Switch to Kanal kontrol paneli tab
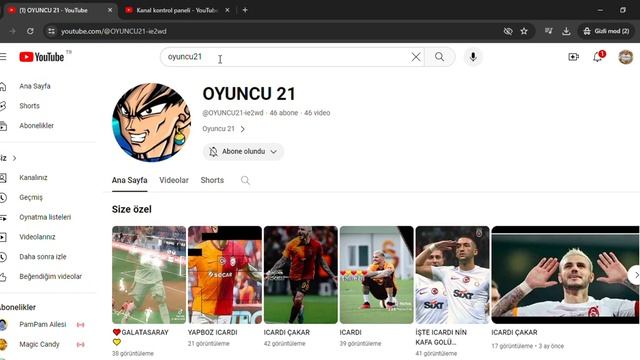Viewport: 640px width, 360px height. coord(177,10)
